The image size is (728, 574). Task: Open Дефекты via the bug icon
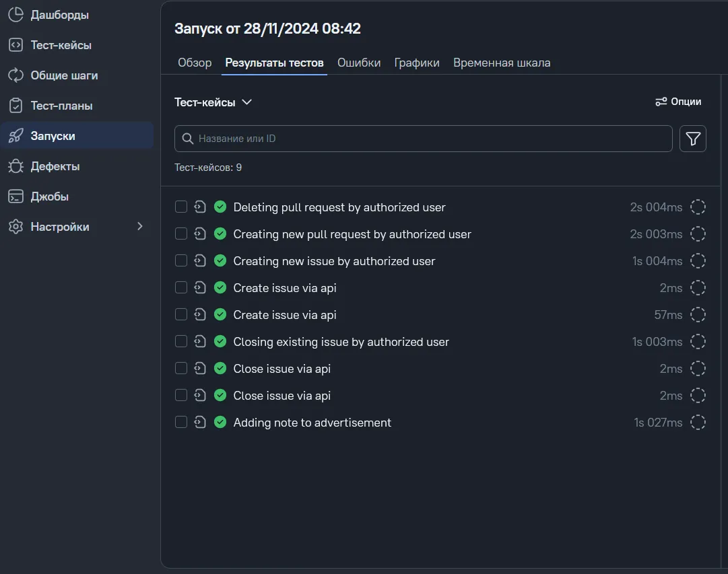15,166
